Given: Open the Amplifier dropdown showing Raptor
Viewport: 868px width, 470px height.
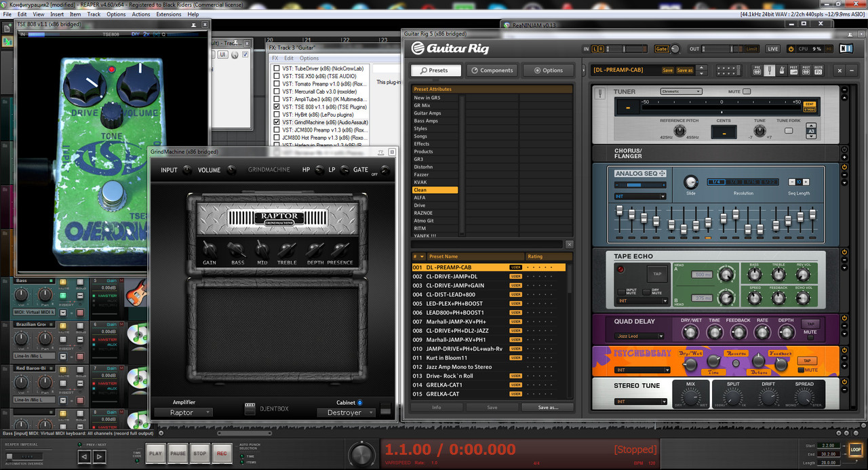Looking at the screenshot, I should pos(182,412).
